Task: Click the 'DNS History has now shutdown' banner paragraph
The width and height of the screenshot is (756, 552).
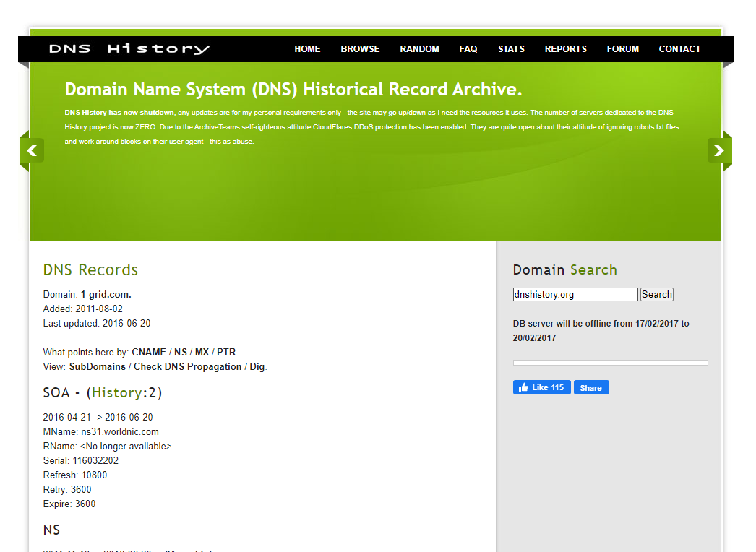Action: (x=371, y=126)
